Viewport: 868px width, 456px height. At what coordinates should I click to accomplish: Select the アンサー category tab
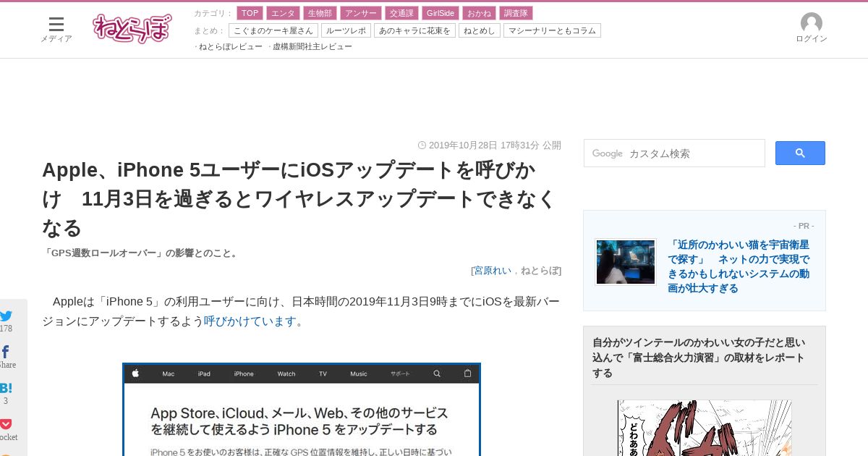point(359,13)
